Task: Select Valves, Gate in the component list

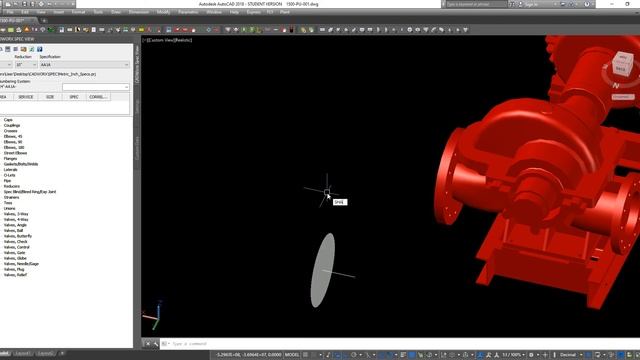Action: tap(14, 253)
